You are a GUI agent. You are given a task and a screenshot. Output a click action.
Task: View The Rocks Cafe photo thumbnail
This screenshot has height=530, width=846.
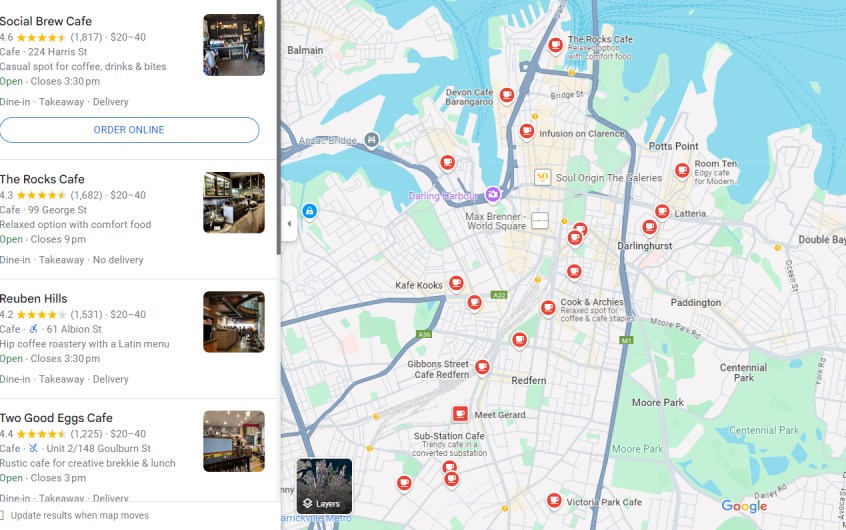(234, 202)
